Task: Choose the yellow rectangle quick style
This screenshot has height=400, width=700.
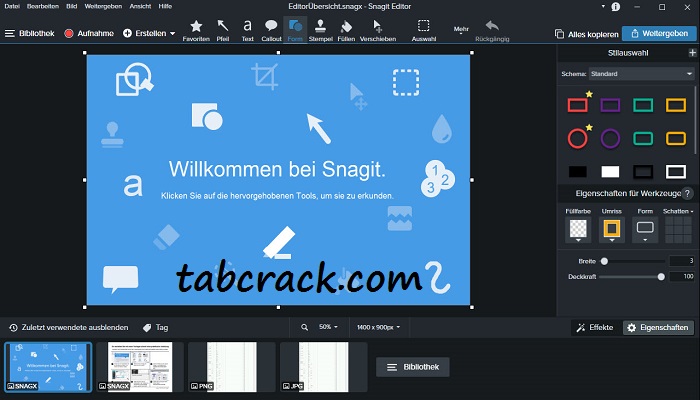Action: pos(676,105)
